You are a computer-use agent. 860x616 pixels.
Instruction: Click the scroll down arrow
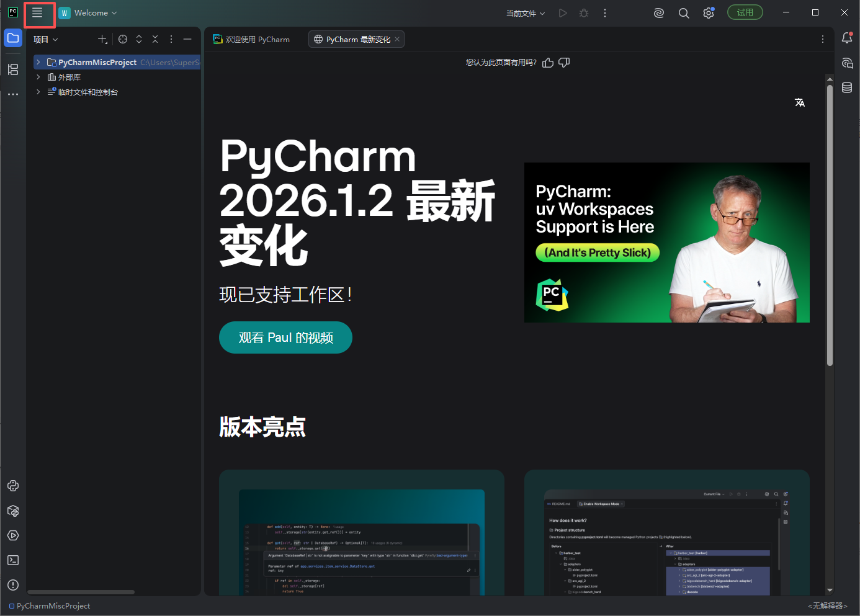point(830,590)
